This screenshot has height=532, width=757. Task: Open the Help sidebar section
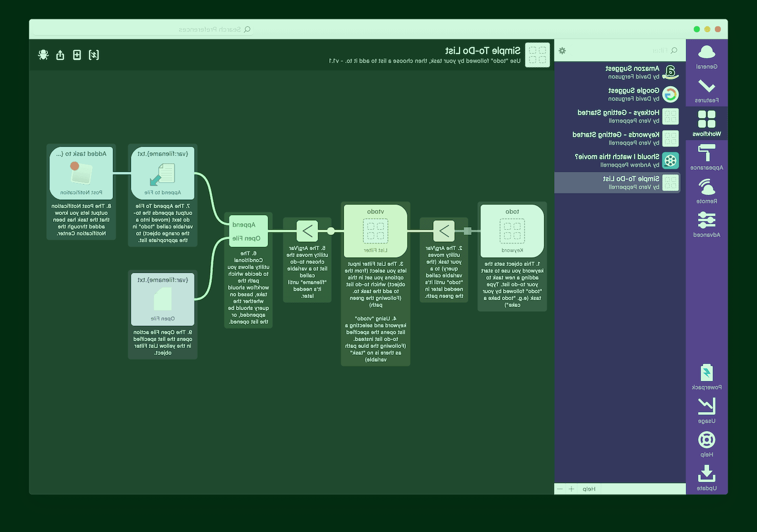(707, 444)
